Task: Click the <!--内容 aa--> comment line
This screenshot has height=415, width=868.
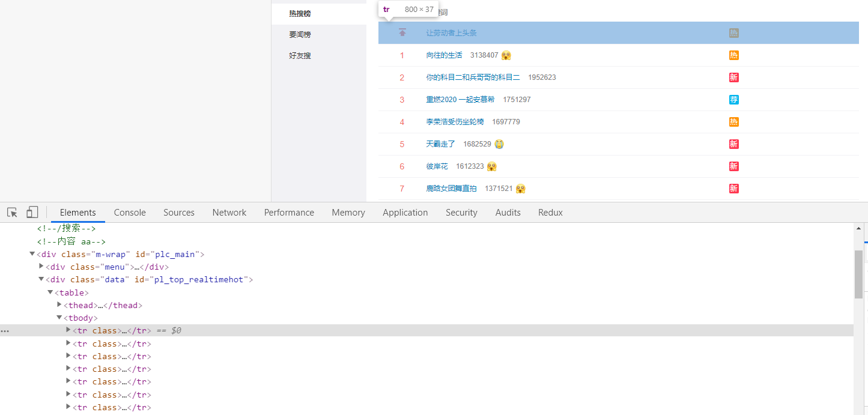Action: [71, 241]
